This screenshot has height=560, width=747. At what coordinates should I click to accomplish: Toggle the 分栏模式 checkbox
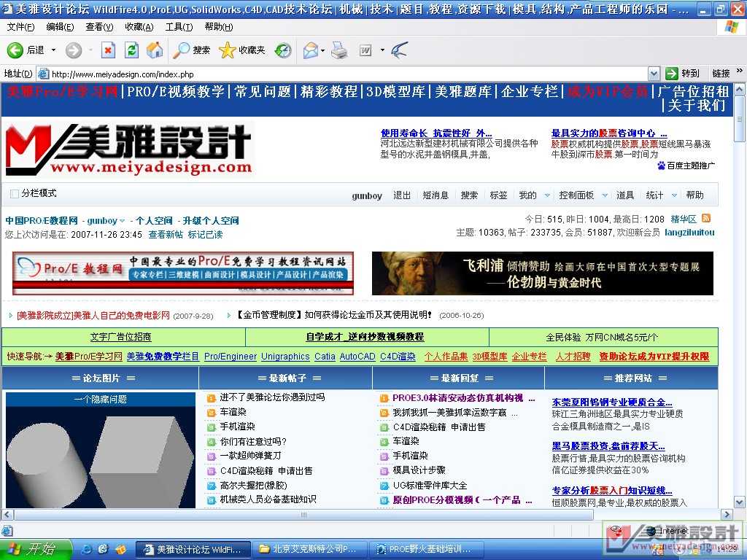click(x=15, y=193)
